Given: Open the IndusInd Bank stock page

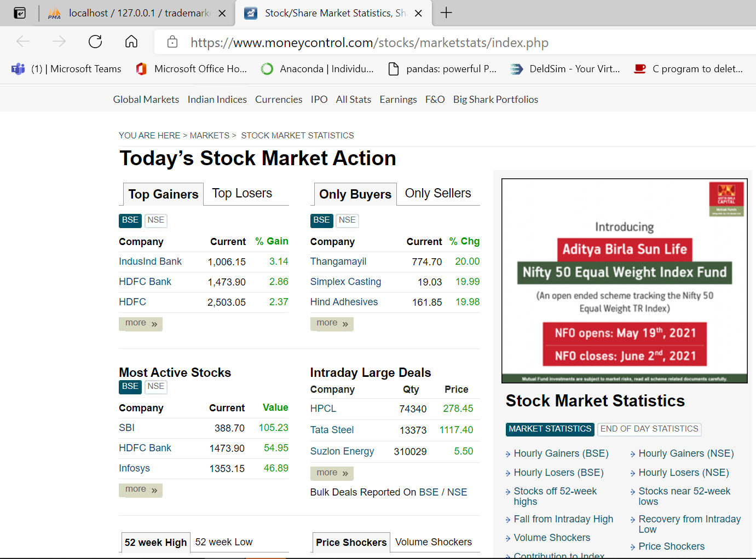Looking at the screenshot, I should tap(150, 261).
